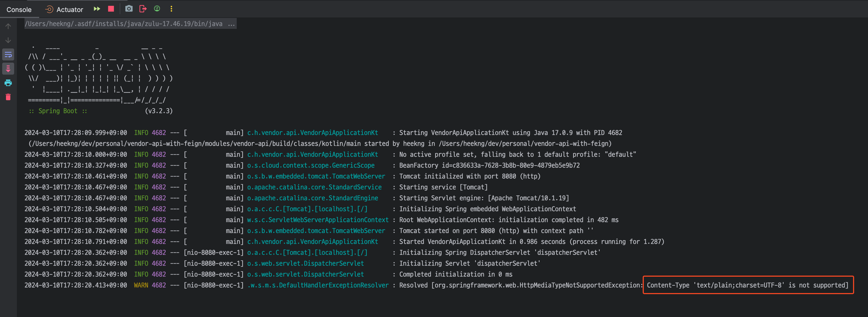This screenshot has width=868, height=317.
Task: Click the up arrow for previous stack trace
Action: pyautogui.click(x=8, y=26)
